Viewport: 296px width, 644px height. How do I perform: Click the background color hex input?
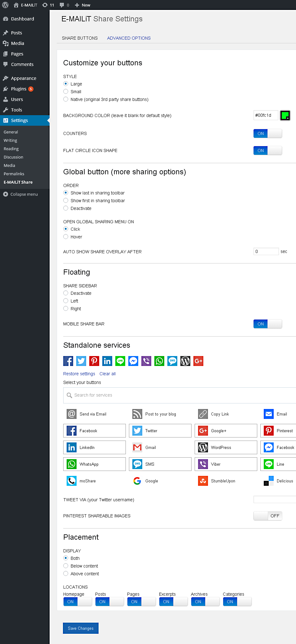[266, 115]
